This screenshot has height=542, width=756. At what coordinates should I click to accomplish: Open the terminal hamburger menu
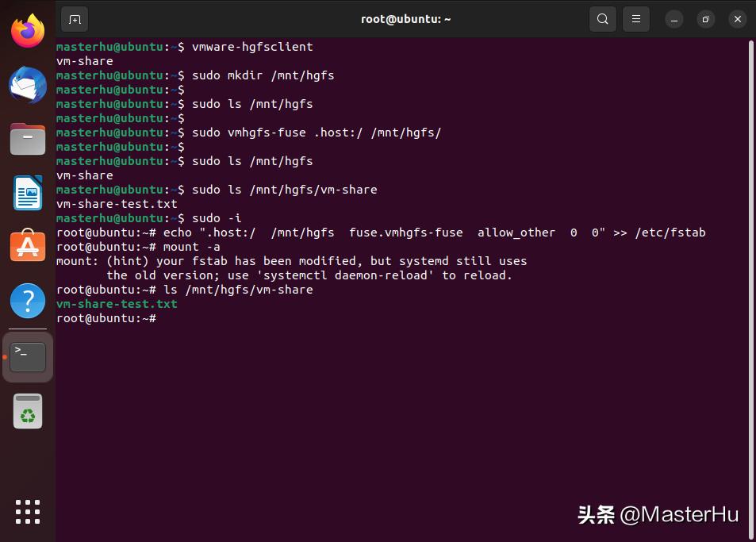[x=635, y=18]
